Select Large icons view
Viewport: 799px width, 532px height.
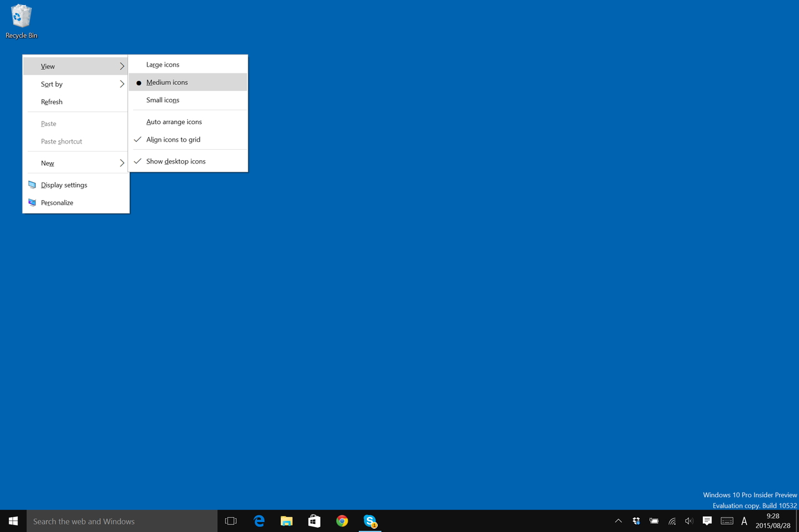pyautogui.click(x=162, y=64)
